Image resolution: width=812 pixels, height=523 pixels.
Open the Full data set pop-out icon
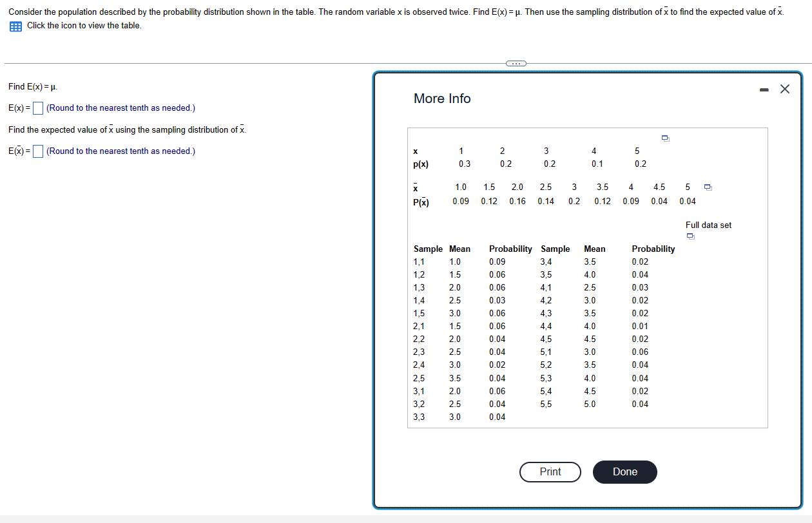click(x=690, y=236)
